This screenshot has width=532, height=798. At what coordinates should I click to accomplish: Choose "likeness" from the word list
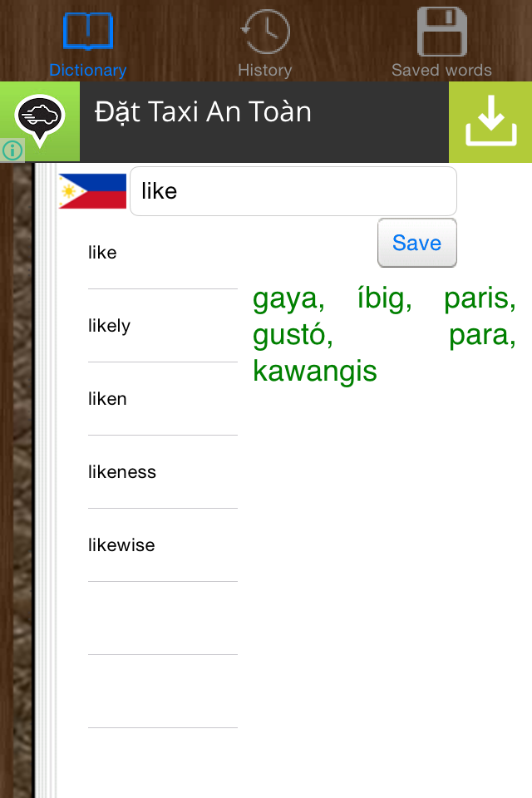[x=163, y=472]
